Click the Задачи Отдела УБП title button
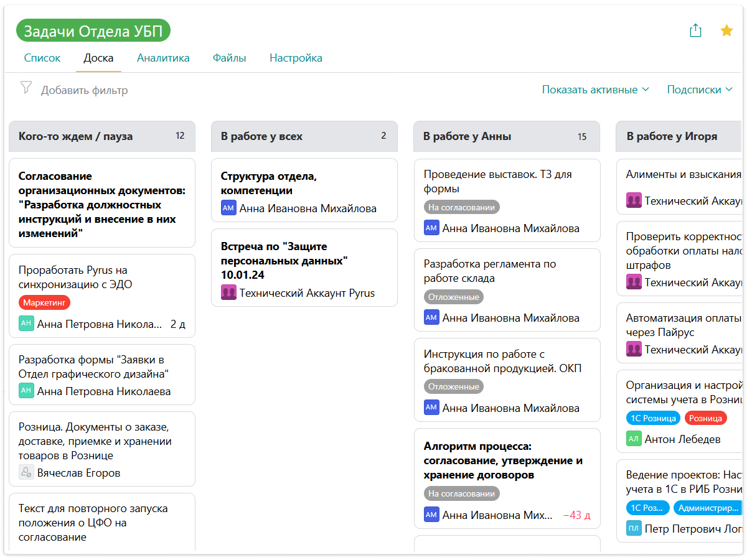 (x=93, y=31)
